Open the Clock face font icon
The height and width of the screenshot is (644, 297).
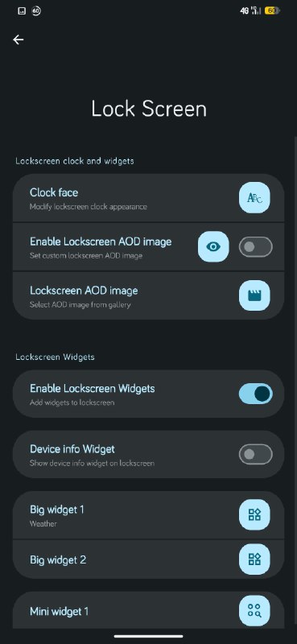pos(254,198)
